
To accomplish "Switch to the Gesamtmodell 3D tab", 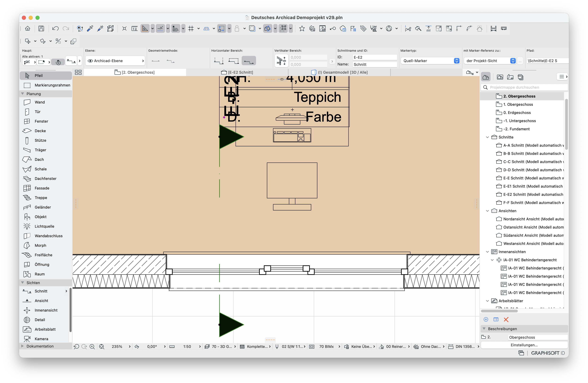I will (x=340, y=72).
